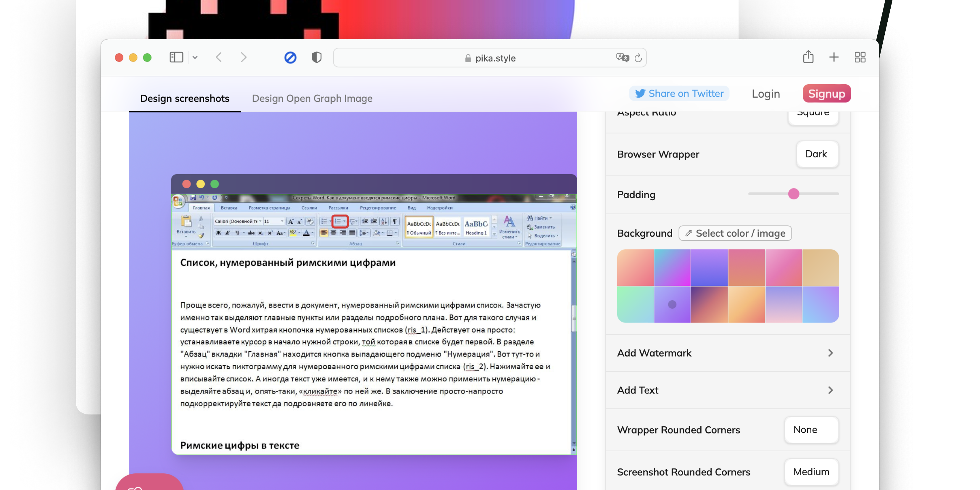Image resolution: width=980 pixels, height=490 pixels.
Task: Click the privacy shield icon
Action: coord(317,57)
